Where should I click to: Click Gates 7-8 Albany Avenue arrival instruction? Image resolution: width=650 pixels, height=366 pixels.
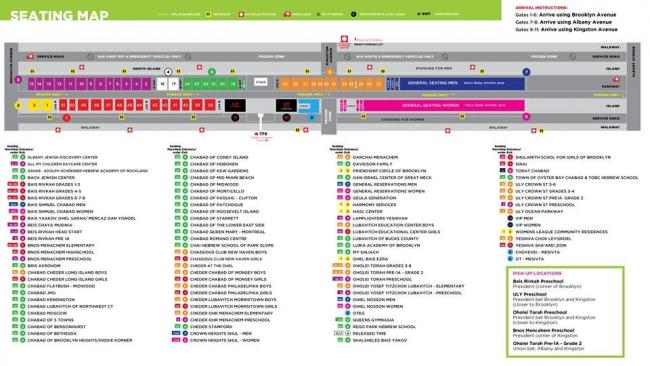pos(563,22)
